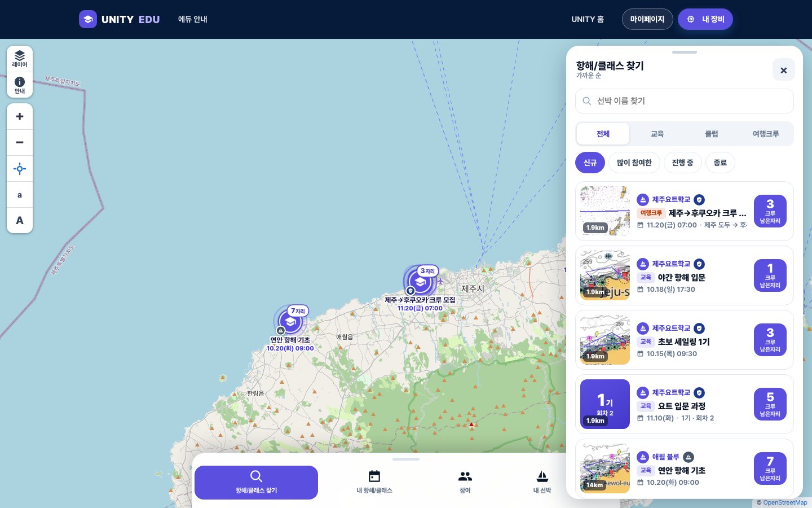The image size is (812, 508).
Task: Open 내 항해/클래스 calendar tab
Action: click(x=374, y=483)
